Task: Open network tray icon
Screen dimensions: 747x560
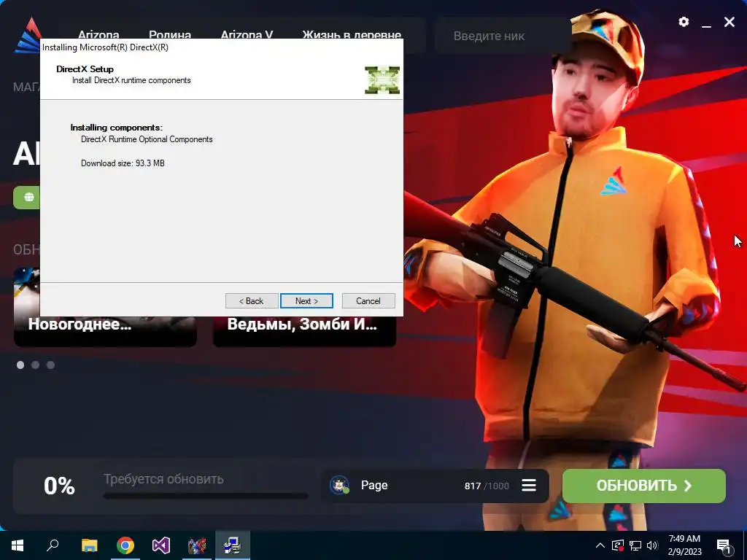Action: coord(635,545)
